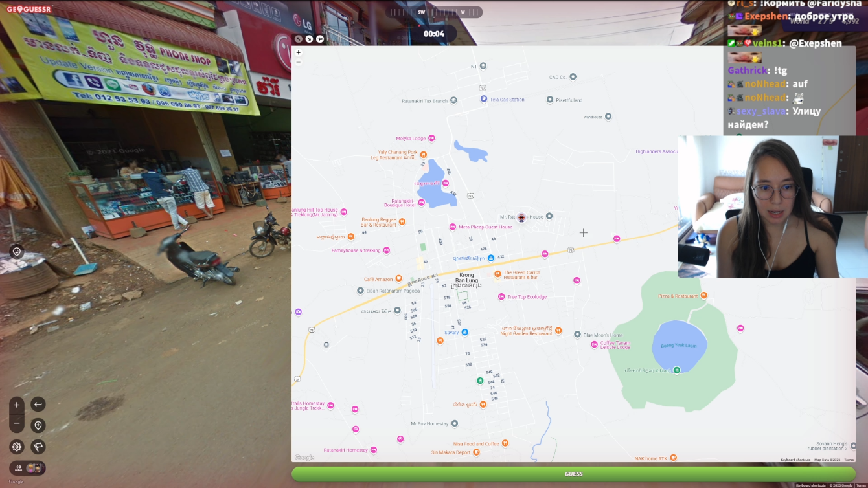Click Coffee Terrain Leisure Lodge marker
Image resolution: width=868 pixels, height=488 pixels.
[x=594, y=344]
